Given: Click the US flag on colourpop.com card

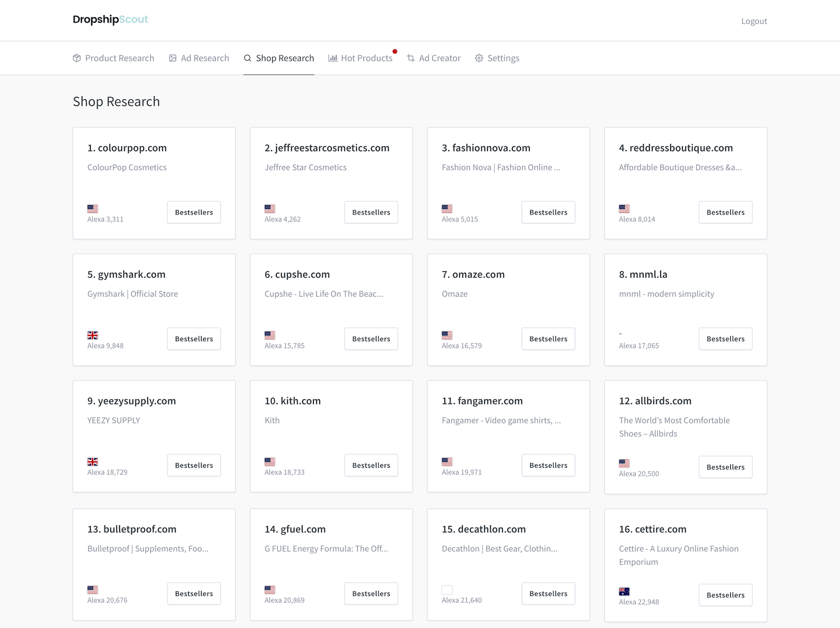Looking at the screenshot, I should click(x=93, y=208).
